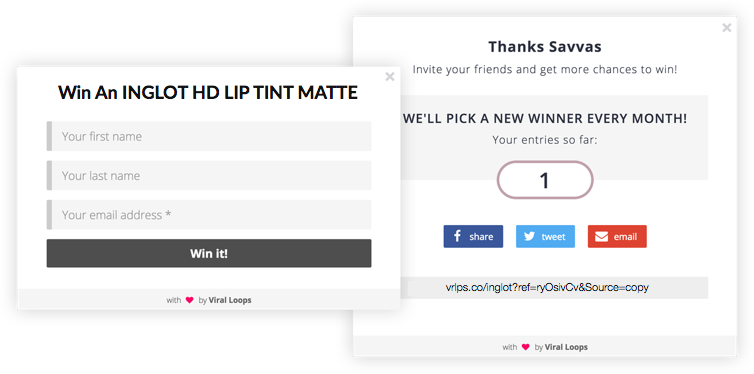Submit the form with 'Win it!' button
Viewport: 754px width, 374px height.
pyautogui.click(x=209, y=253)
